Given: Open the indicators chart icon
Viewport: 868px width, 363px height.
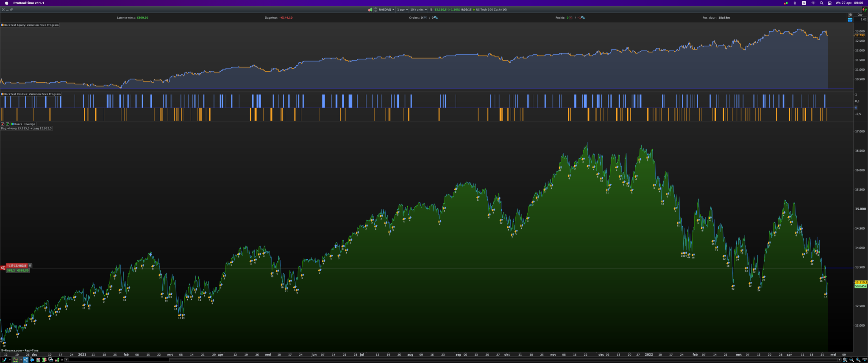Looking at the screenshot, I should click(16, 360).
